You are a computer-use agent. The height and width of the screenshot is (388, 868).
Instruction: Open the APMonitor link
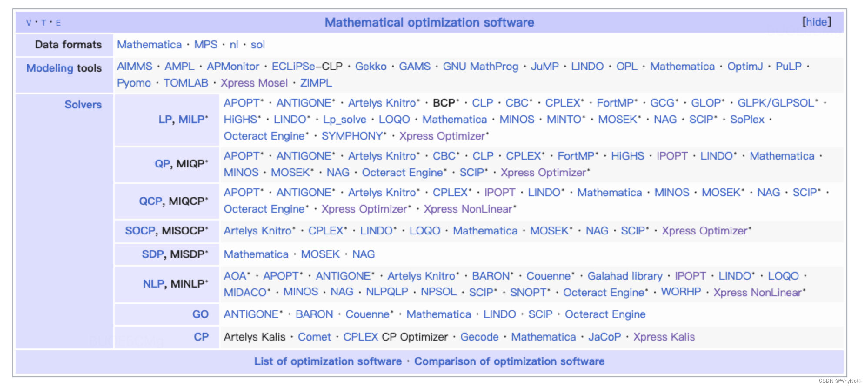pos(233,67)
